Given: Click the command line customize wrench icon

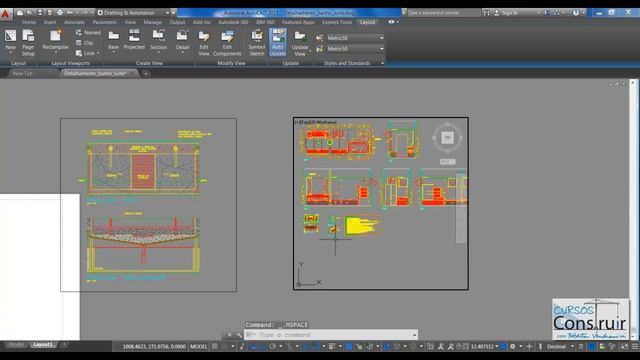Looking at the screenshot, I should 239,335.
